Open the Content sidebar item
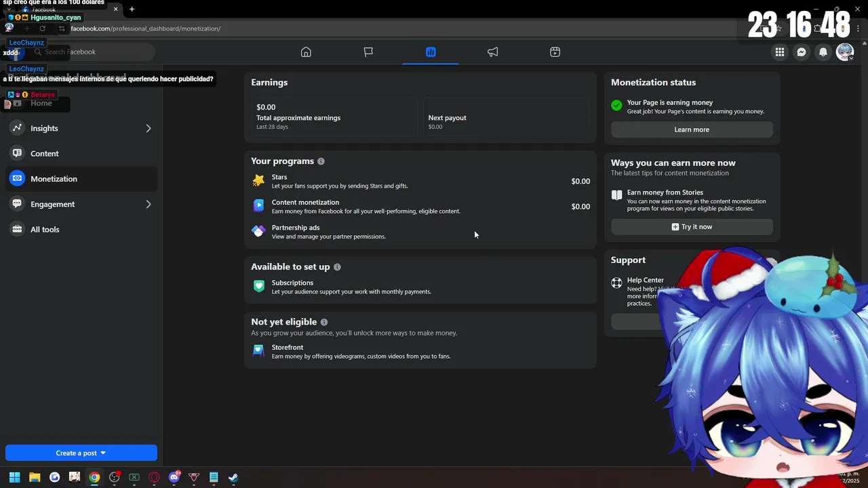The height and width of the screenshot is (488, 868). pos(81,153)
